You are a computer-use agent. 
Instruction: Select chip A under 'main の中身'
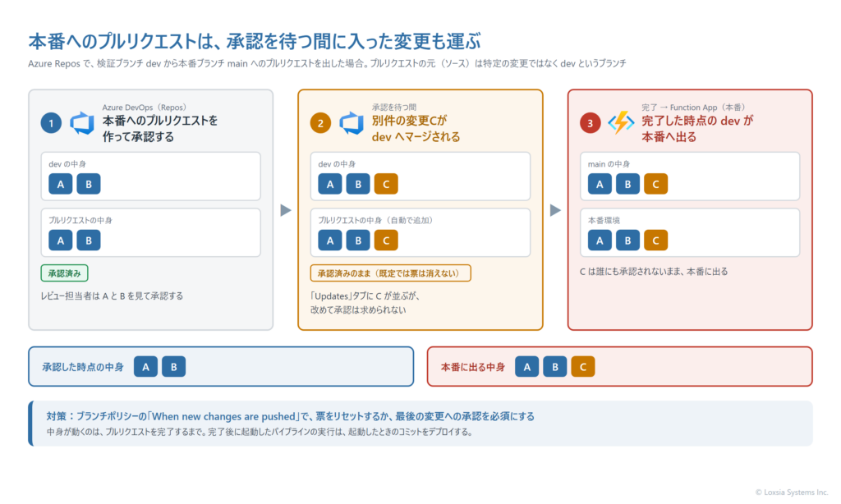600,184
